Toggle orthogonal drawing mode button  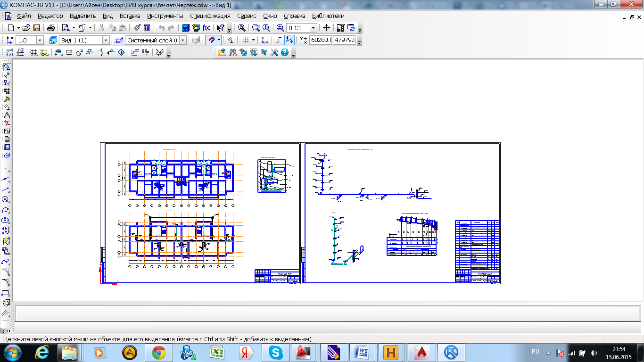[x=279, y=40]
